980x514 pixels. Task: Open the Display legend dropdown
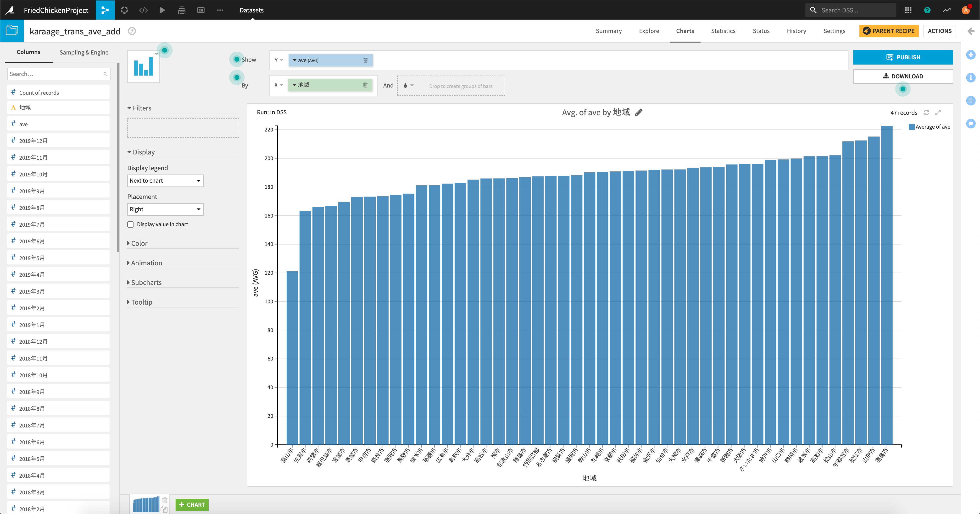[x=165, y=180]
